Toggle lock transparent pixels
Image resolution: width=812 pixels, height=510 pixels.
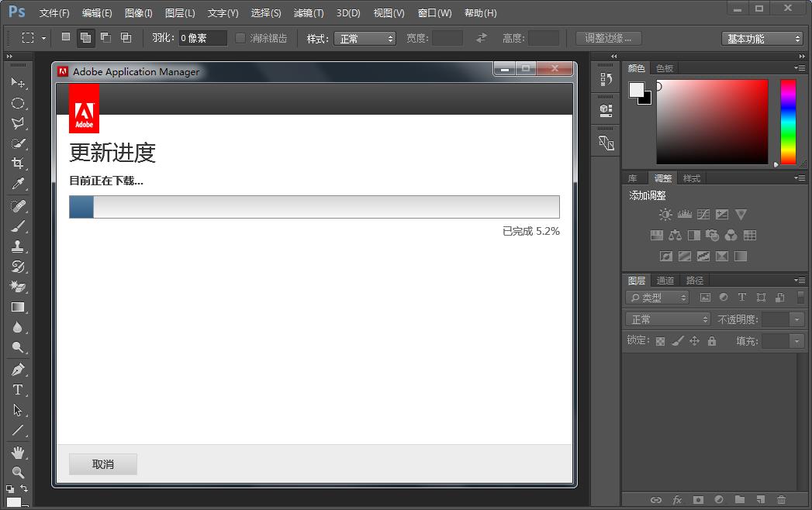click(x=660, y=341)
